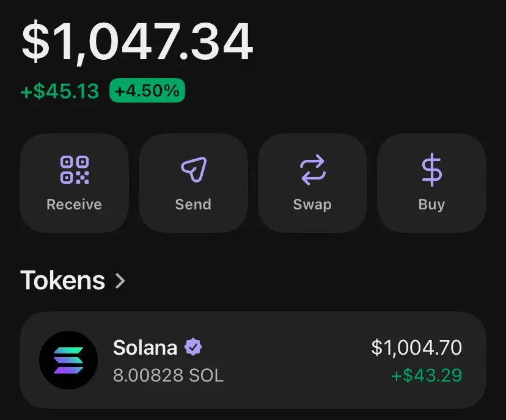
Task: Click the verified badge beside Solana
Action: 194,348
